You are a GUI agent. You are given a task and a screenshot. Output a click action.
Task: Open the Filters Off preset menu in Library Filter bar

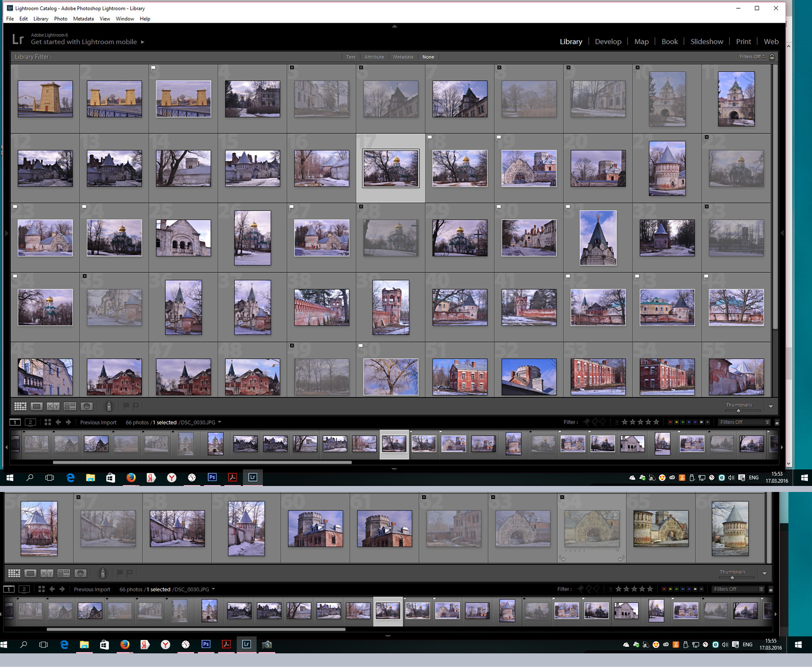752,57
